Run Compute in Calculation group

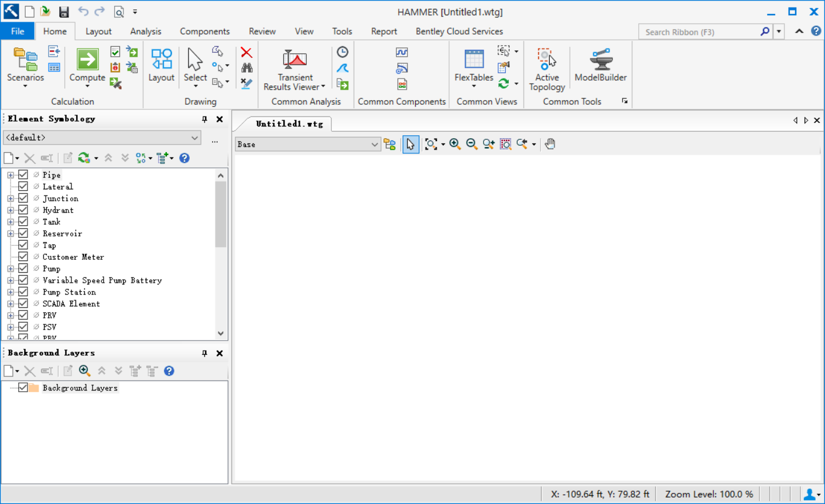tap(87, 67)
